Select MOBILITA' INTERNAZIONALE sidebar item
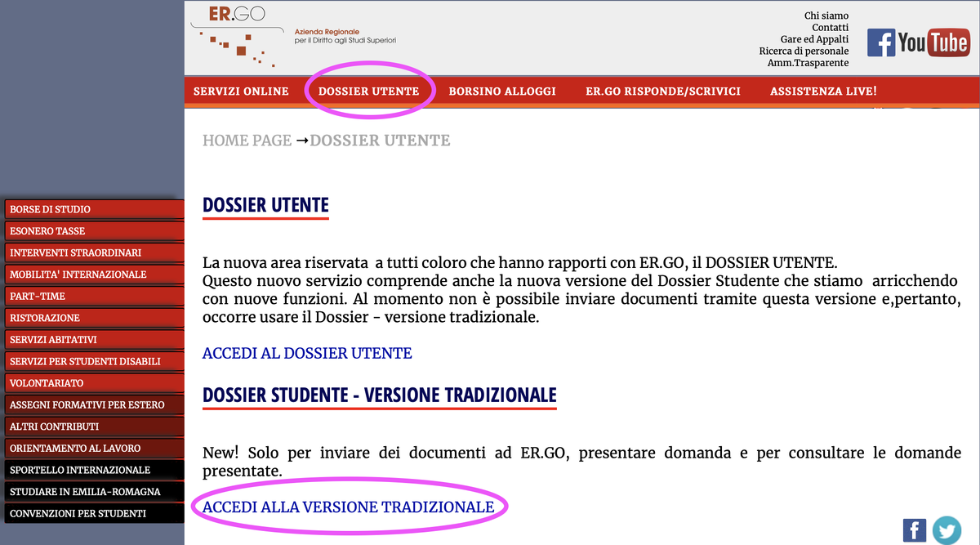The width and height of the screenshot is (980, 545). [x=94, y=275]
